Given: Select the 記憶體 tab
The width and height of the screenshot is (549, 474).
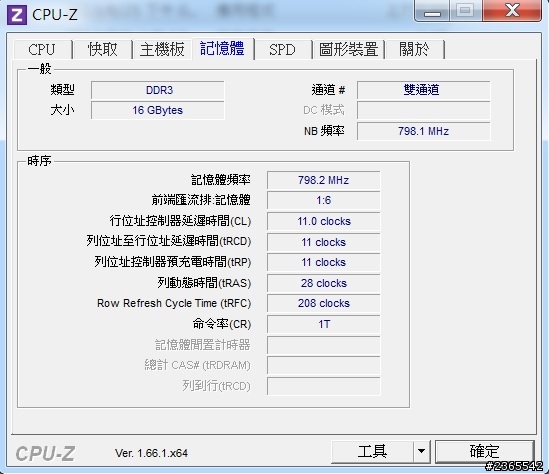Looking at the screenshot, I should [x=223, y=48].
